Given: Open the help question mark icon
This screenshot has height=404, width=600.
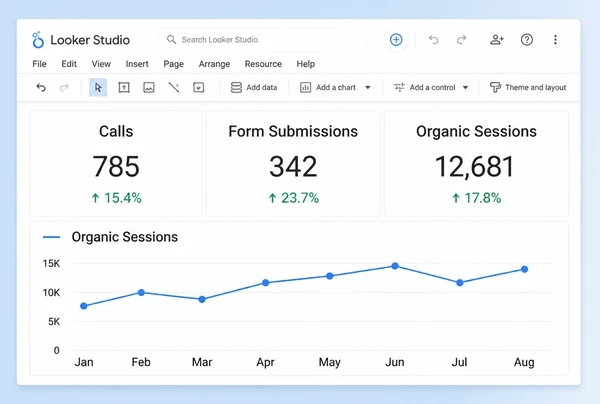Looking at the screenshot, I should coord(527,39).
